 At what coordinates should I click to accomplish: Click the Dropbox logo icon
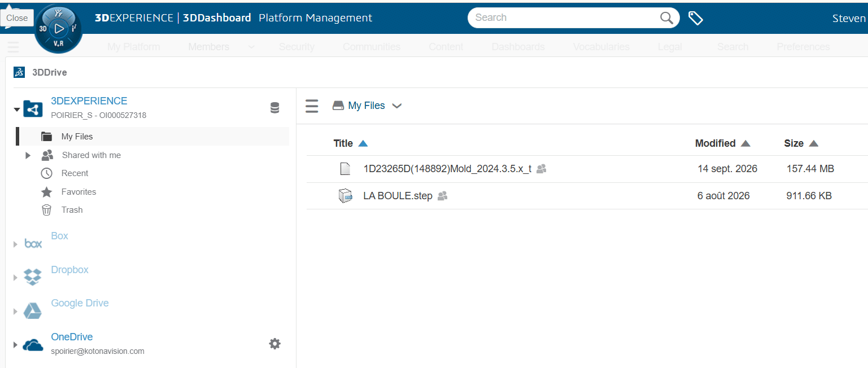point(33,277)
